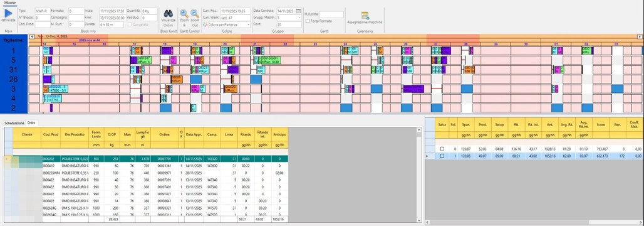Sort by Anticipo column header
Image resolution: width=644 pixels, height=226 pixels.
click(280, 134)
